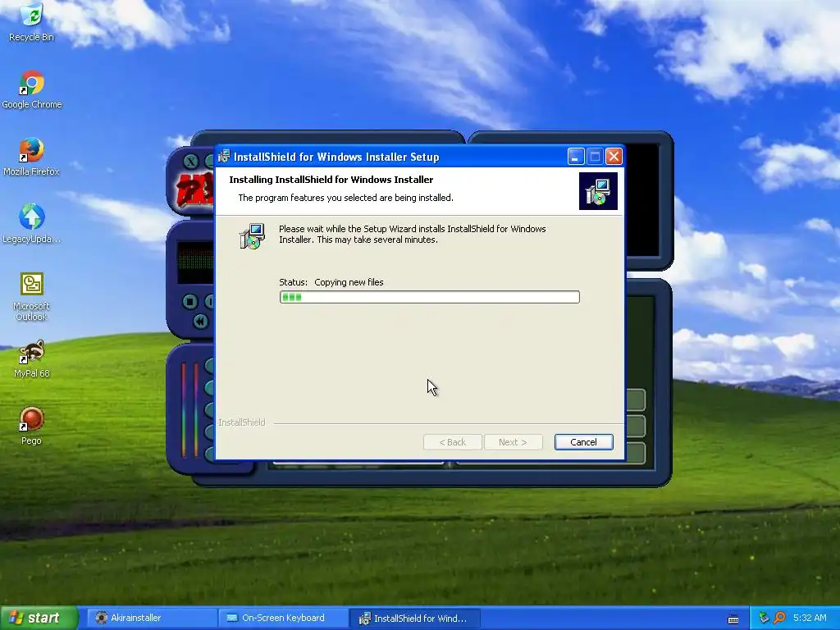Click the 'Copying new files' status text

coord(349,282)
